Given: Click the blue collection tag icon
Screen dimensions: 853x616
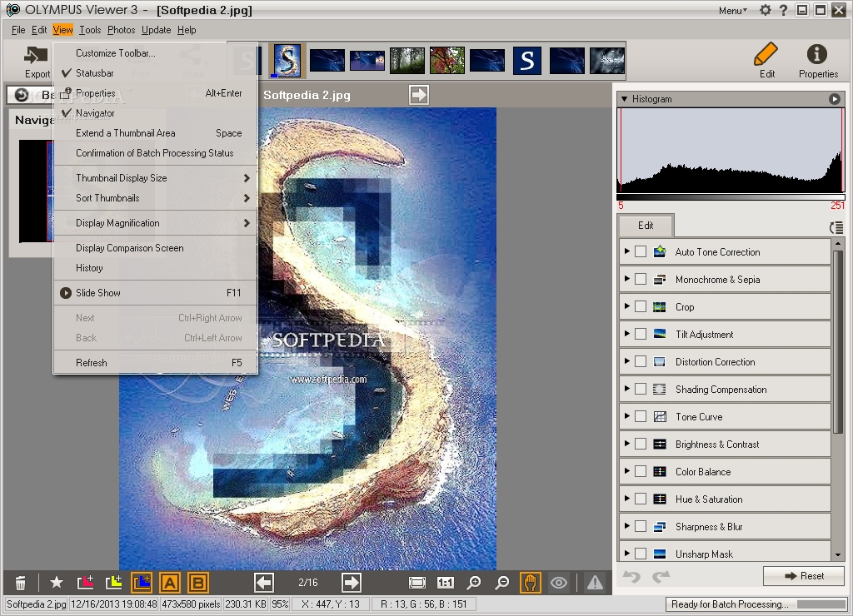Looking at the screenshot, I should [x=142, y=583].
